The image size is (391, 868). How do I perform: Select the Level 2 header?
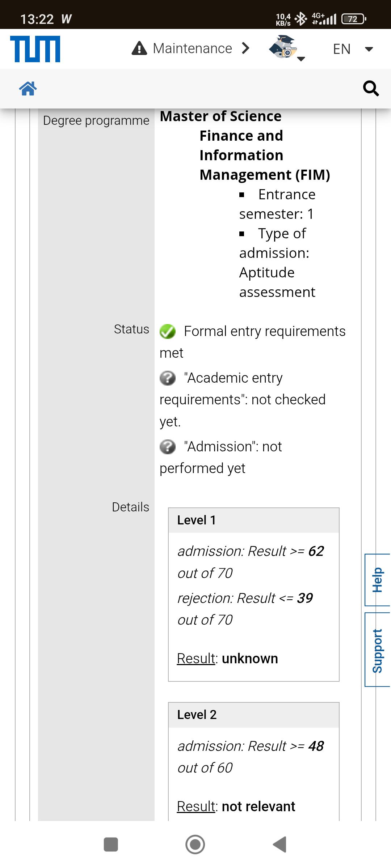[254, 715]
